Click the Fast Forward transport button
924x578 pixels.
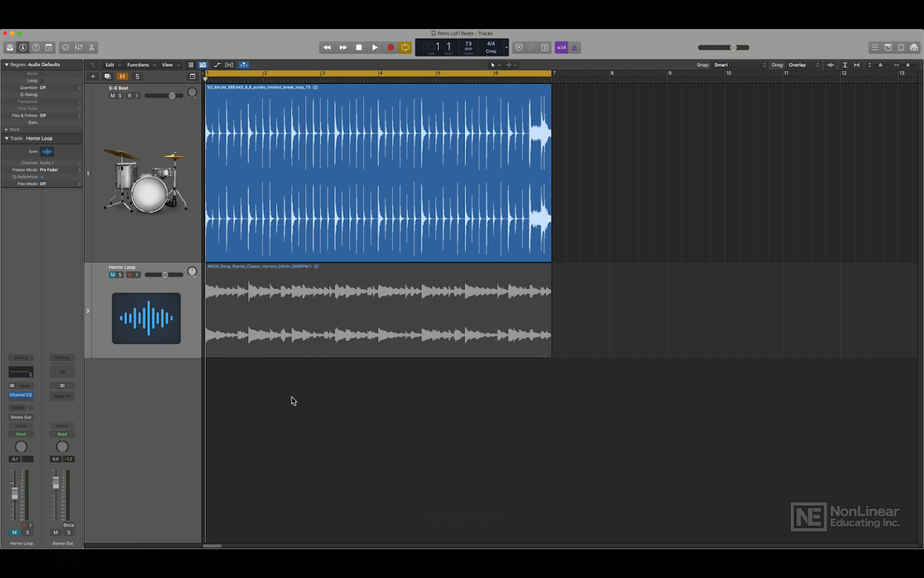pos(343,48)
